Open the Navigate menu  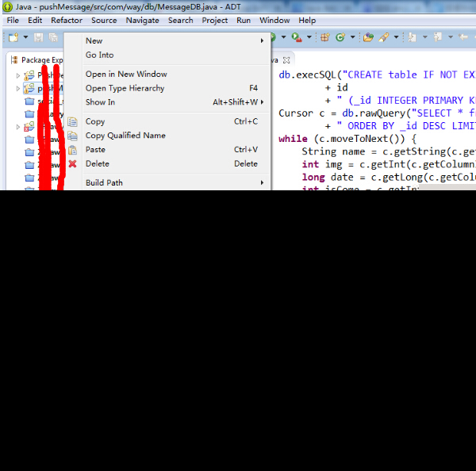click(142, 21)
